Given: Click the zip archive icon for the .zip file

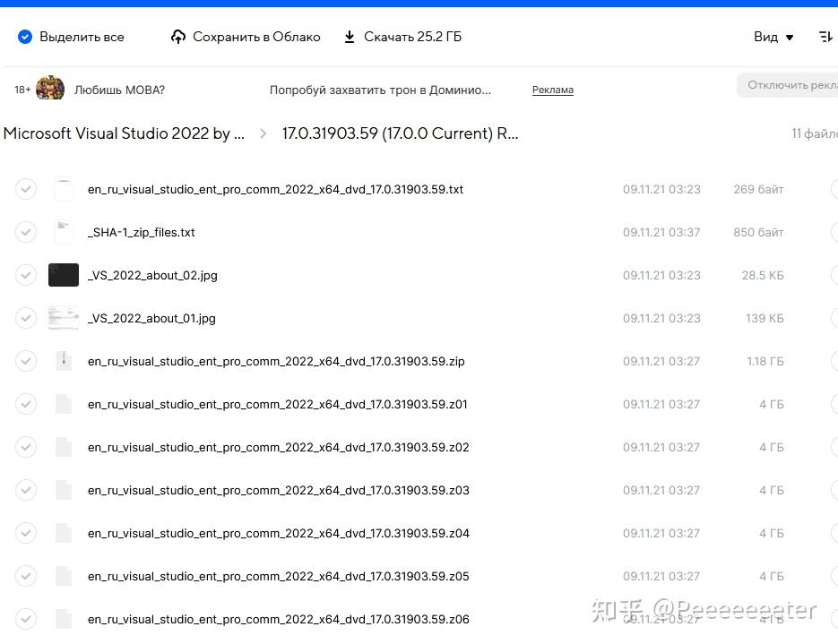Looking at the screenshot, I should (x=64, y=361).
